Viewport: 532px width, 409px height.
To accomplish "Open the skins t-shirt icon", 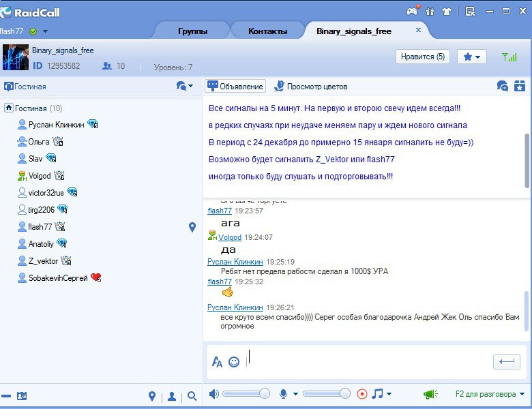I will (447, 11).
